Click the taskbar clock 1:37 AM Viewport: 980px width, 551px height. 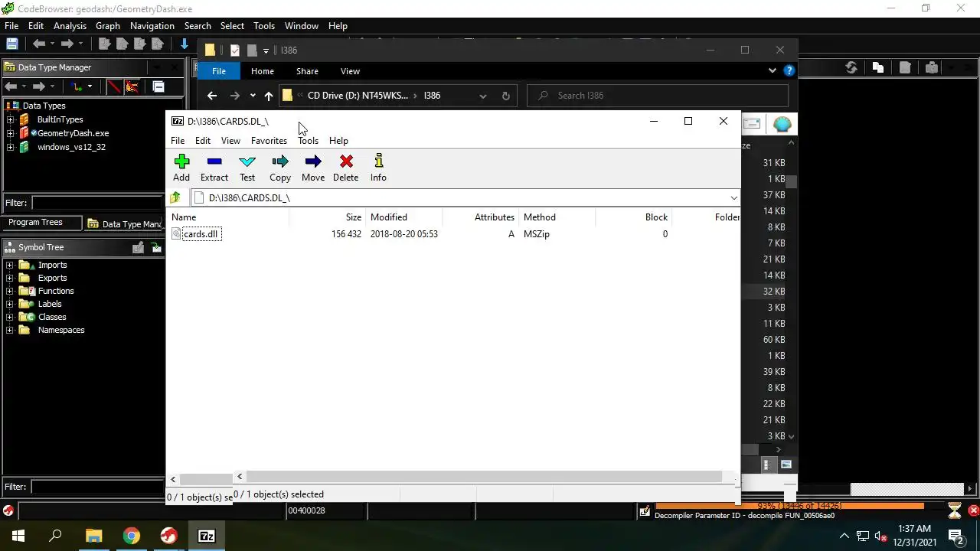click(x=914, y=529)
